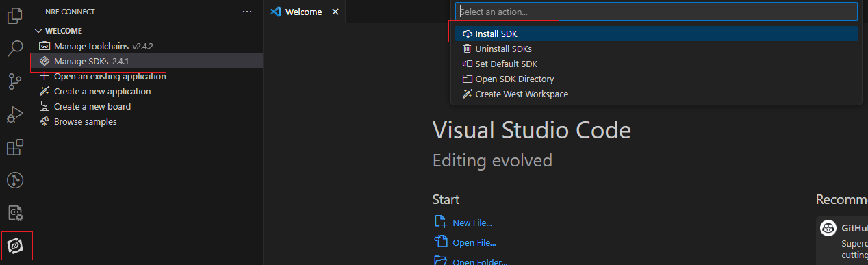Choose Set Default SDK from the list

point(656,64)
